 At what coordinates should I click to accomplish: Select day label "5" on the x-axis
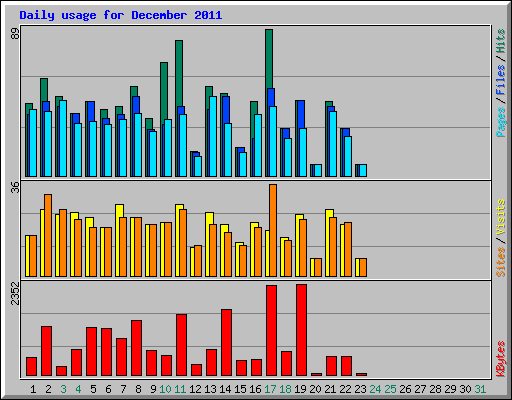pos(93,389)
